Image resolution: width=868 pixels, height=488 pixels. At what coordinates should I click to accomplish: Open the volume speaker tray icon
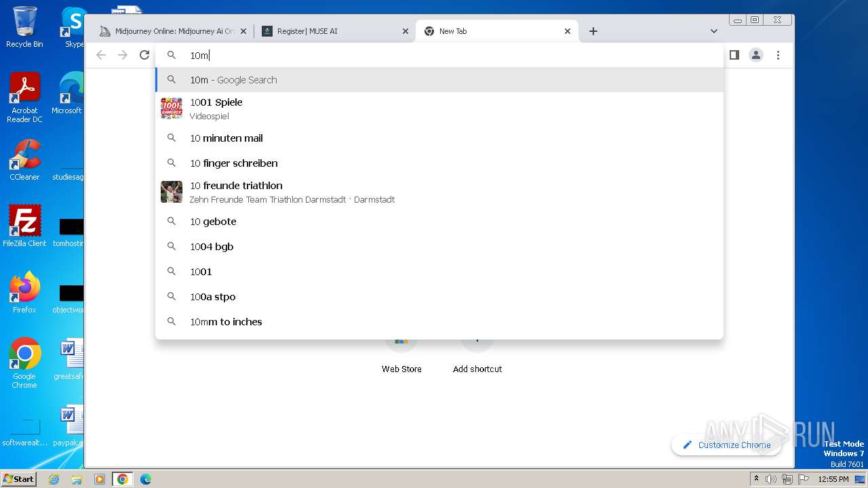771,479
